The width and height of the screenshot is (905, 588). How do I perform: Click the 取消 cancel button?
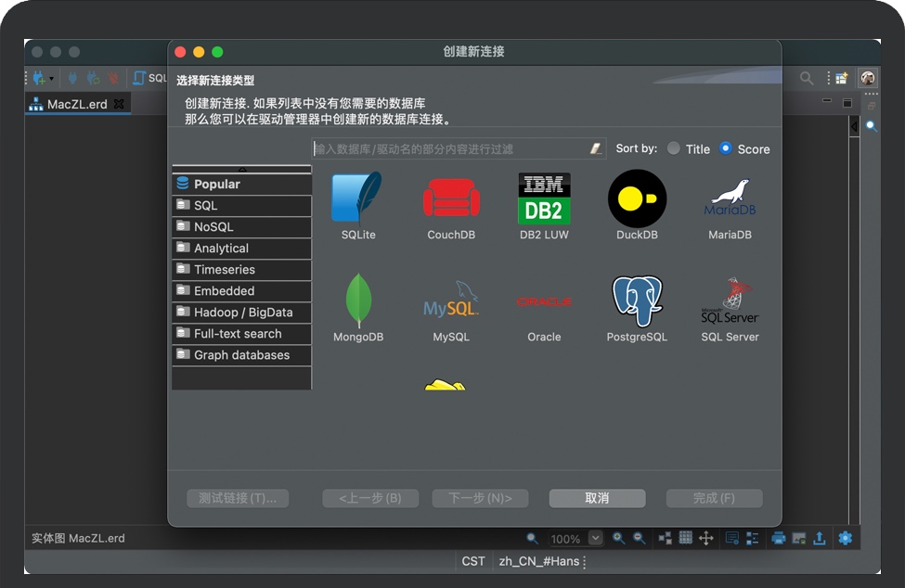tap(597, 498)
